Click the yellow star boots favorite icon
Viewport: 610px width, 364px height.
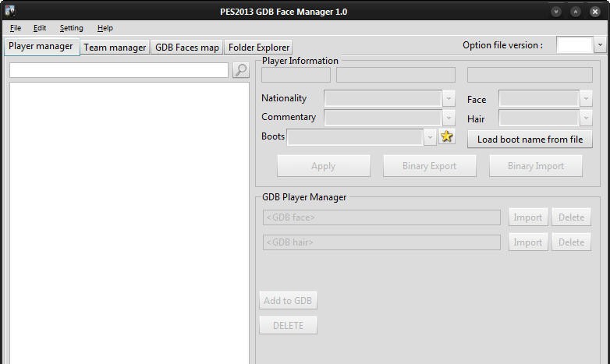[x=447, y=136]
